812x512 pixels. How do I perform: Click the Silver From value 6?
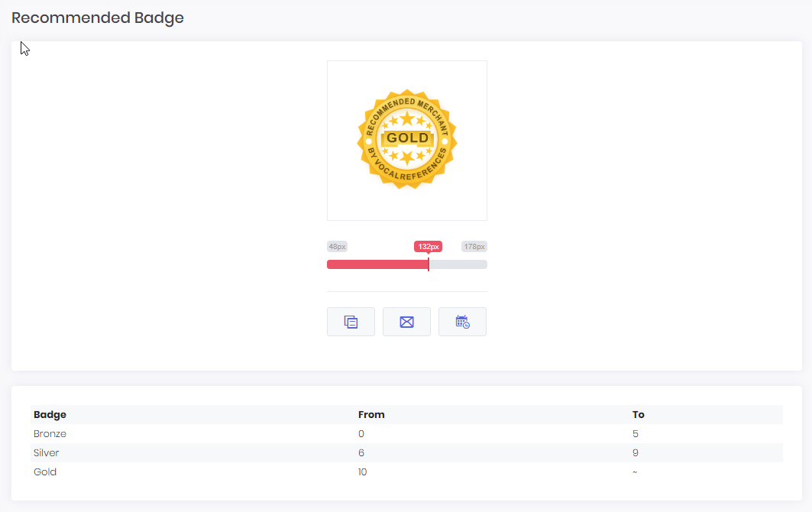pos(361,453)
